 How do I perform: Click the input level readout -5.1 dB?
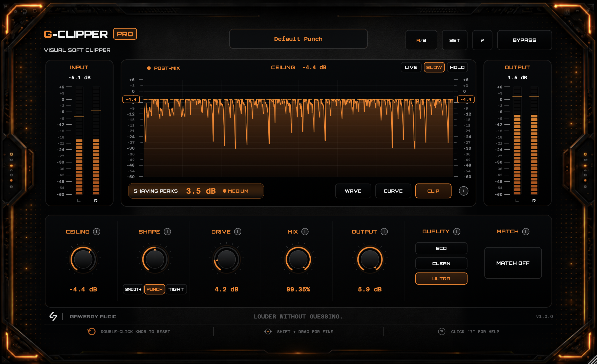(79, 78)
